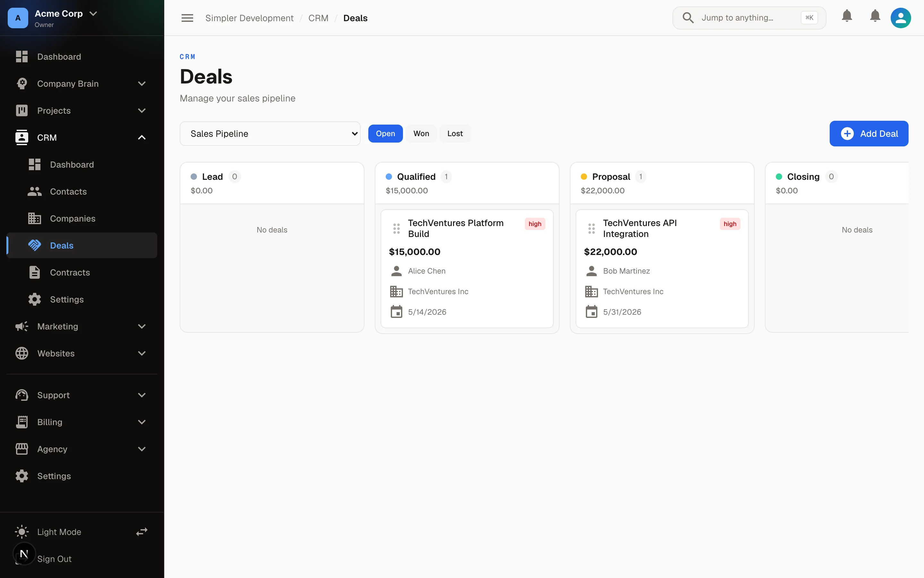Open the Contacts menu item
924x578 pixels.
tap(82, 191)
